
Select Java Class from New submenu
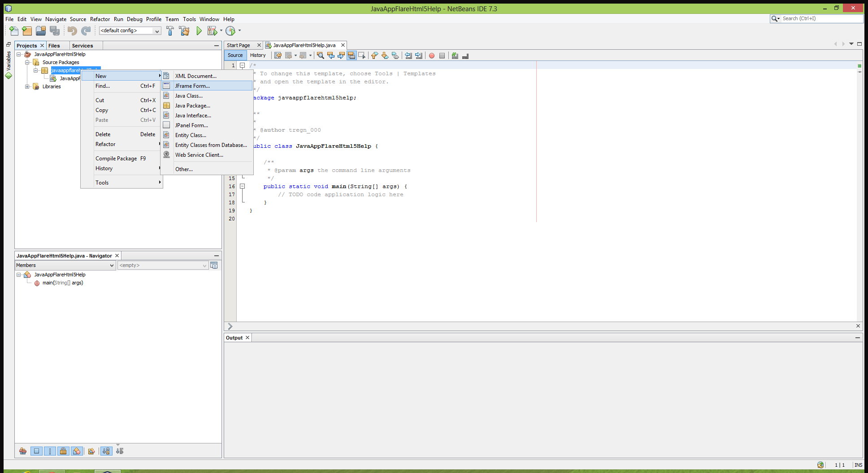pos(207,95)
